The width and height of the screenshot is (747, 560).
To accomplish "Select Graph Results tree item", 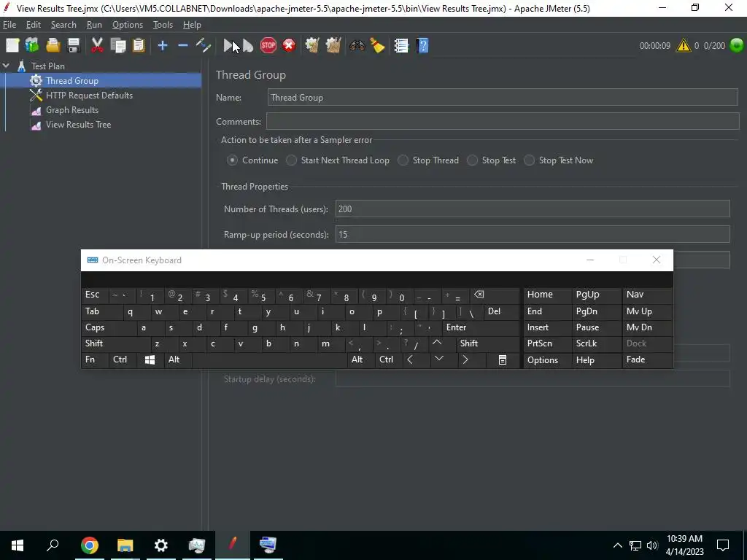I will (x=72, y=110).
